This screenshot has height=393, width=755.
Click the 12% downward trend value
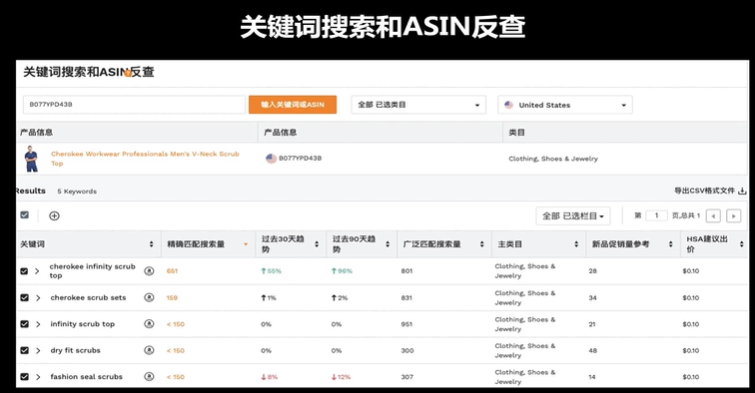coord(344,377)
